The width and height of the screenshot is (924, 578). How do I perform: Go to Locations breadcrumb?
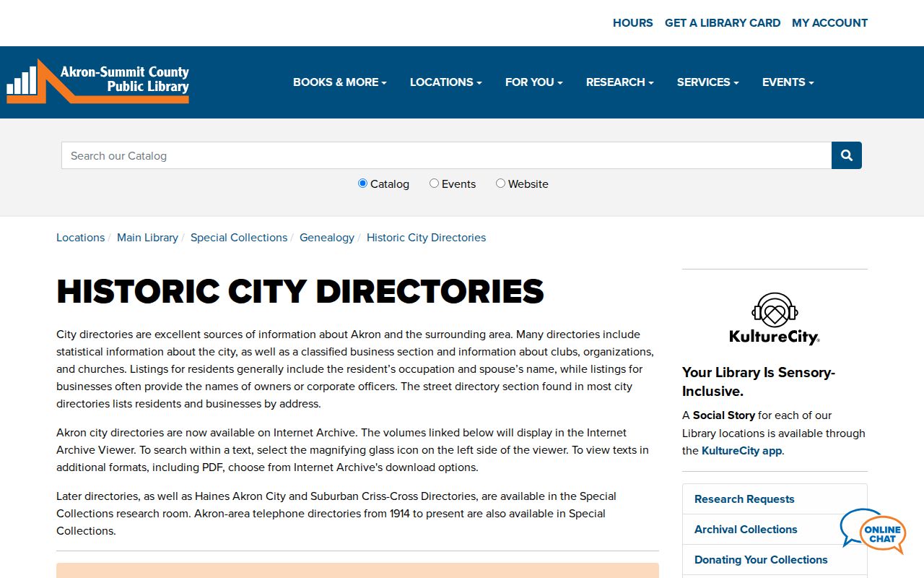point(81,238)
